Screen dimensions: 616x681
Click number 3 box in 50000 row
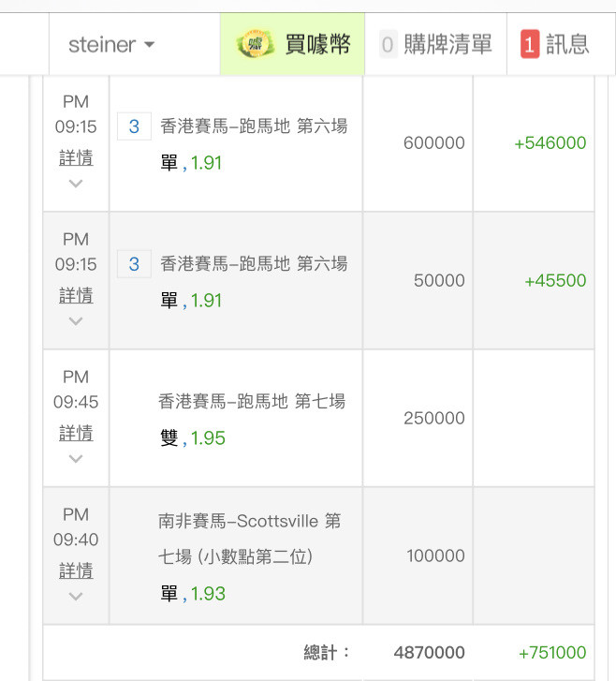[x=134, y=264]
